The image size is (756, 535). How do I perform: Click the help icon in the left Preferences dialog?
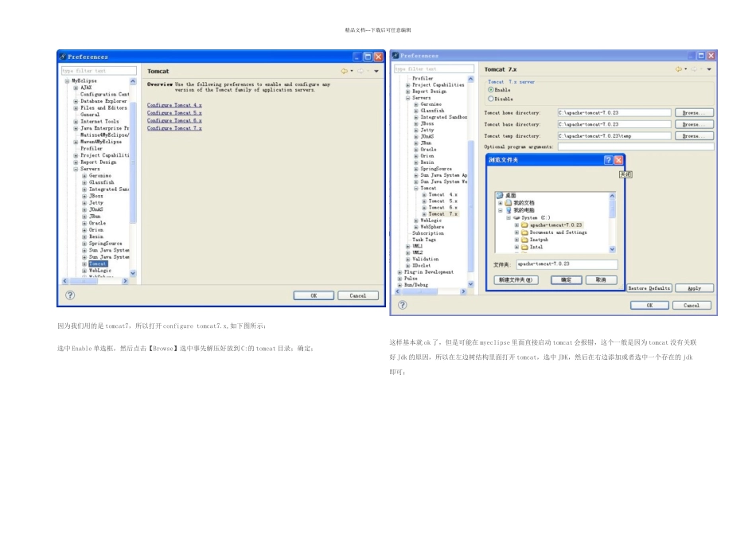click(70, 295)
